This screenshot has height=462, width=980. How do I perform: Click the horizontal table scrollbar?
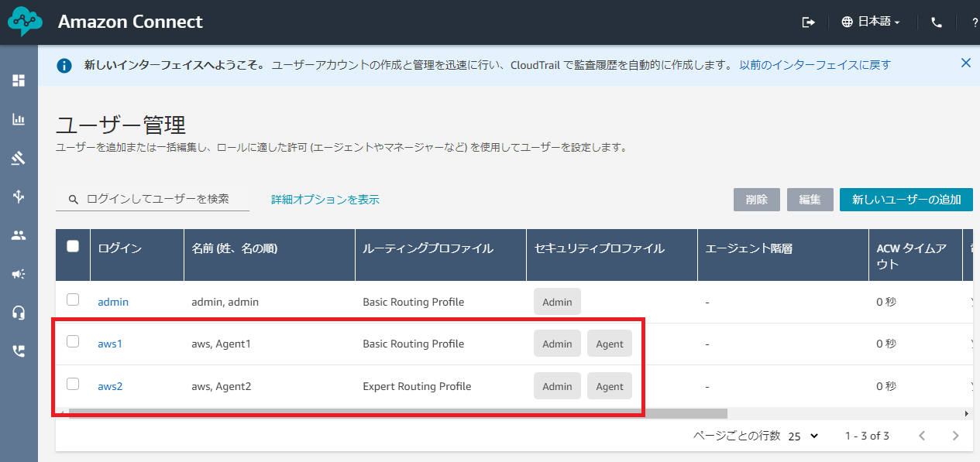pyautogui.click(x=397, y=413)
